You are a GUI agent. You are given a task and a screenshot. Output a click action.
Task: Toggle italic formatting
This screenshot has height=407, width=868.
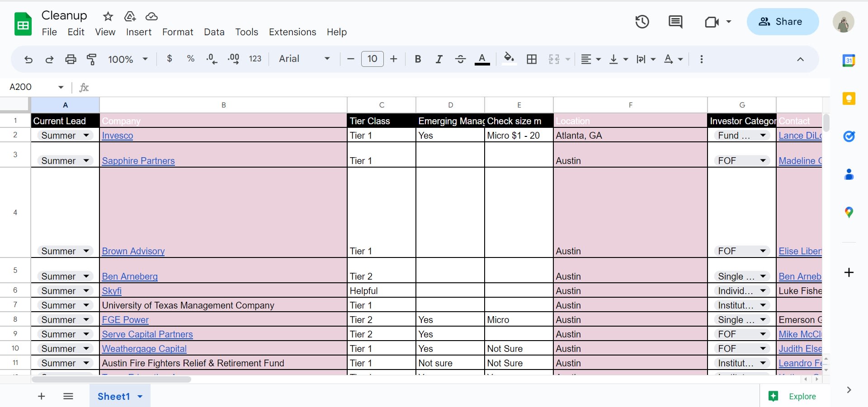(439, 59)
